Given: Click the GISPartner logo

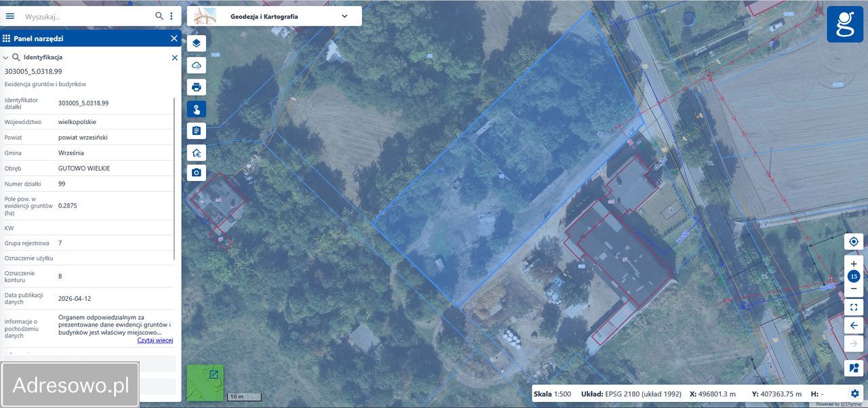Looking at the screenshot, I should coord(845,24).
